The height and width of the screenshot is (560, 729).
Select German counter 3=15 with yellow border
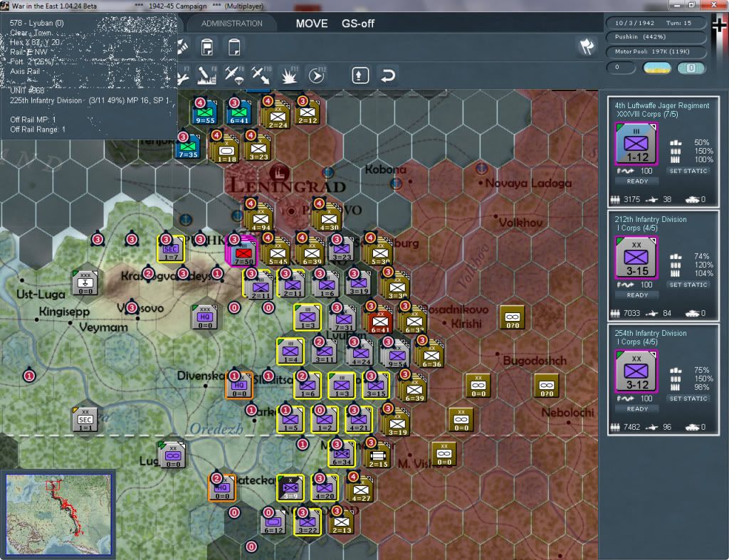pos(376,386)
